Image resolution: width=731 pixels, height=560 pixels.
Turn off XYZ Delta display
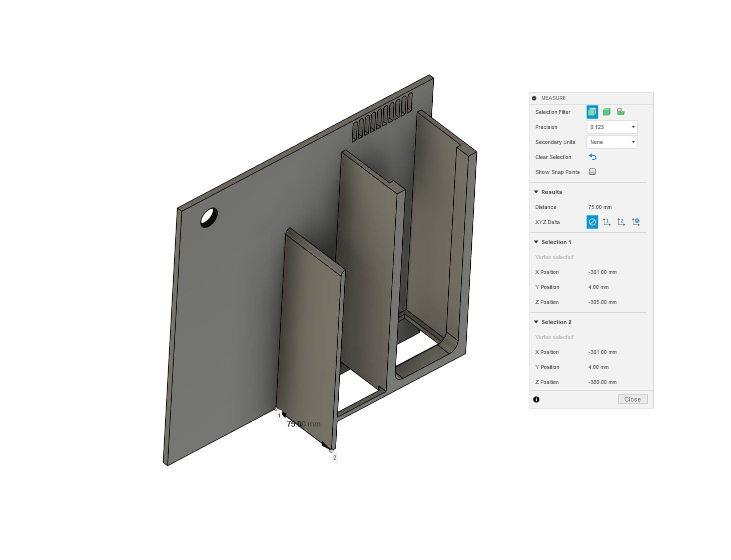[x=592, y=222]
